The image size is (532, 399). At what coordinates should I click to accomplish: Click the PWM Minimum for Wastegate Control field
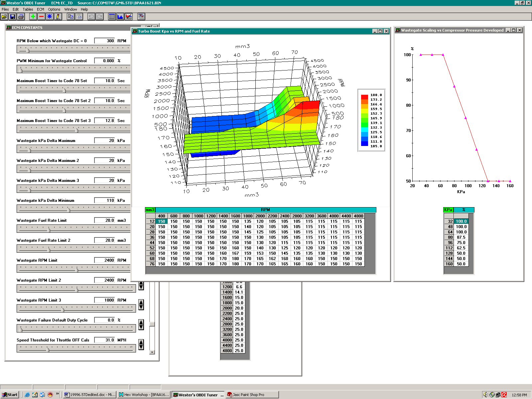[104, 61]
